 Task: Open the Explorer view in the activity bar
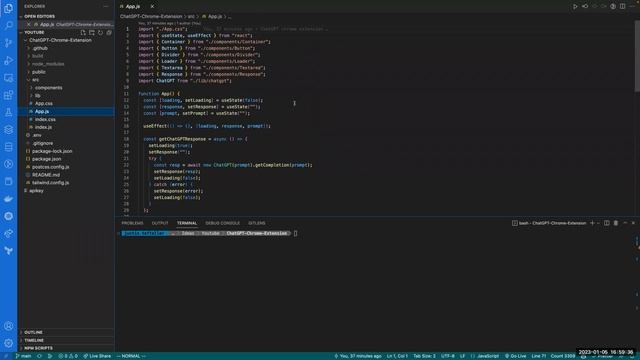(8, 8)
